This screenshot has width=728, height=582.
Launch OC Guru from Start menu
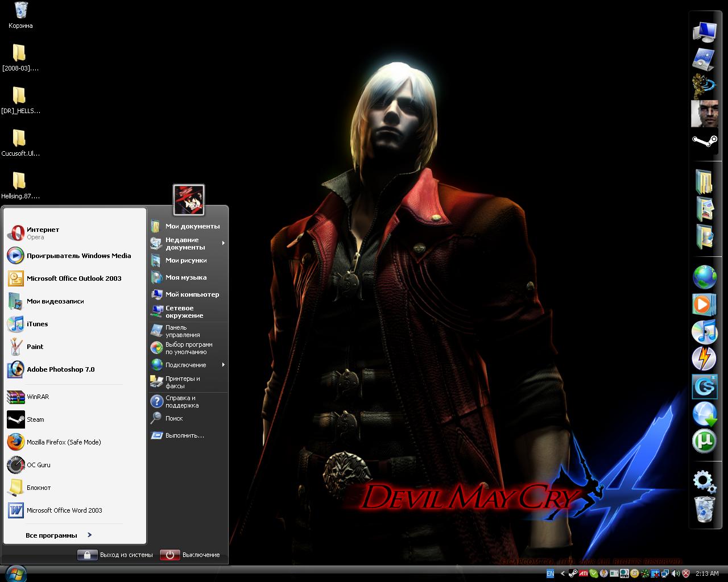click(75, 465)
